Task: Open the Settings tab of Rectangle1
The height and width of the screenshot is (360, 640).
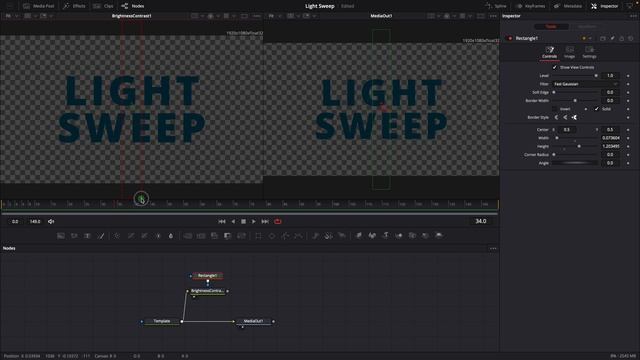Action: (589, 53)
